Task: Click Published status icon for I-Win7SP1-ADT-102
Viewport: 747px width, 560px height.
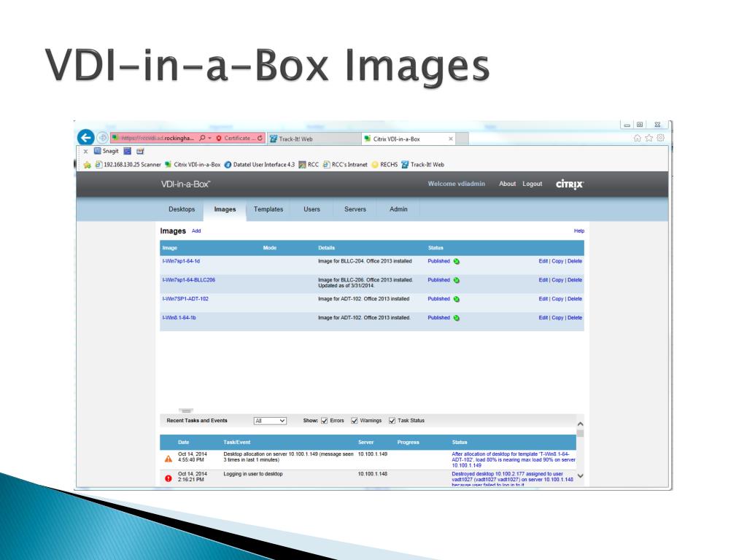Action: (457, 299)
